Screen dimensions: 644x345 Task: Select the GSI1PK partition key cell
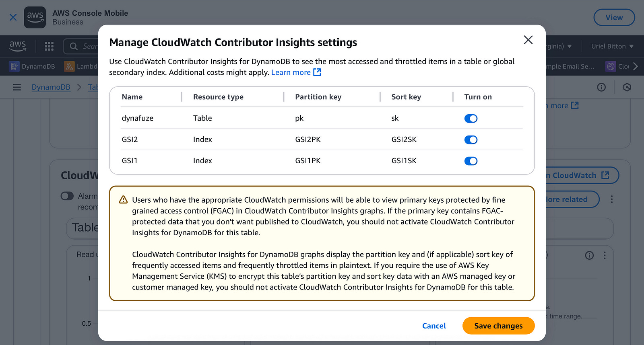pyautogui.click(x=308, y=161)
